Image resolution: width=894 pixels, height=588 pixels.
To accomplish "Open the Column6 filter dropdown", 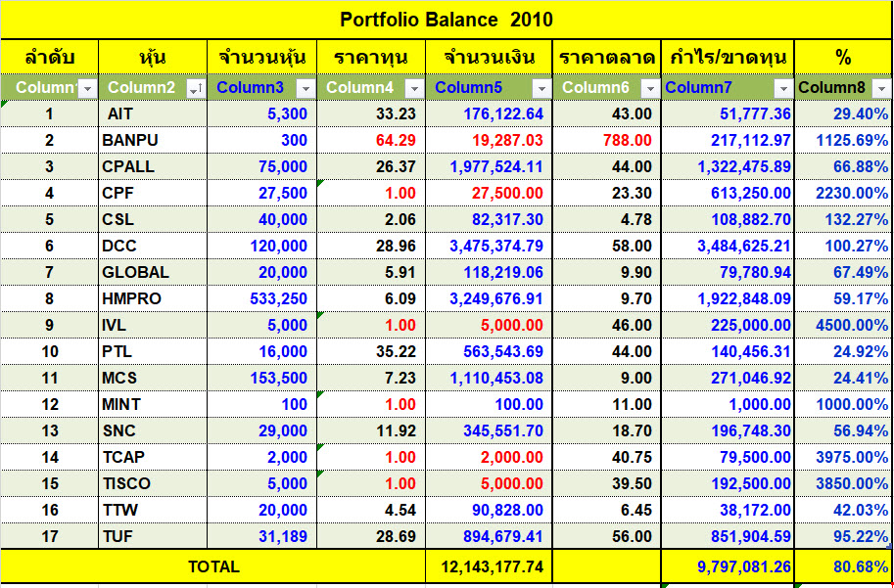I will 650,88.
